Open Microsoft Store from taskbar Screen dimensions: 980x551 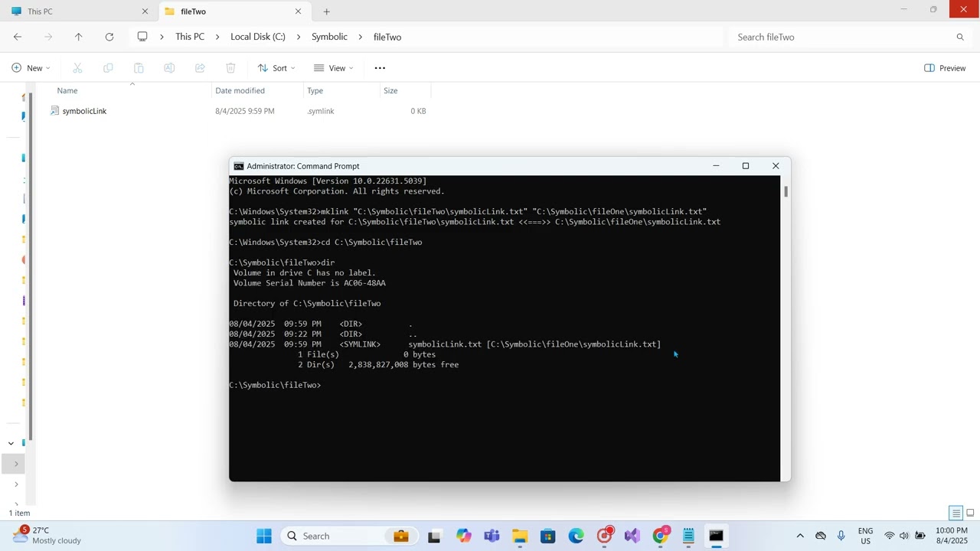tap(547, 536)
